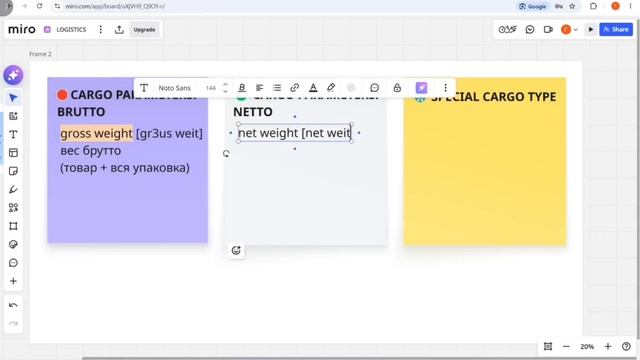The height and width of the screenshot is (360, 640).
Task: Open collaboration activities tools icon
Action: tap(508, 29)
